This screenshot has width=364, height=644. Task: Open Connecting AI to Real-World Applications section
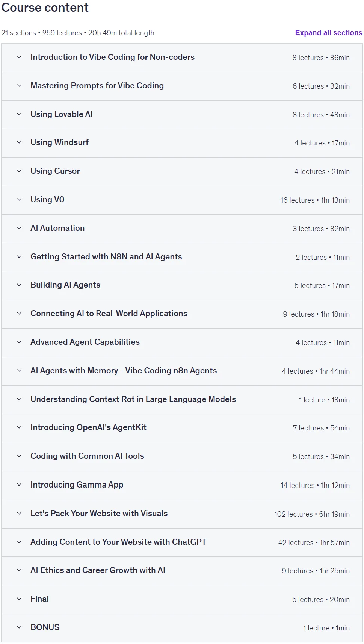(x=182, y=314)
